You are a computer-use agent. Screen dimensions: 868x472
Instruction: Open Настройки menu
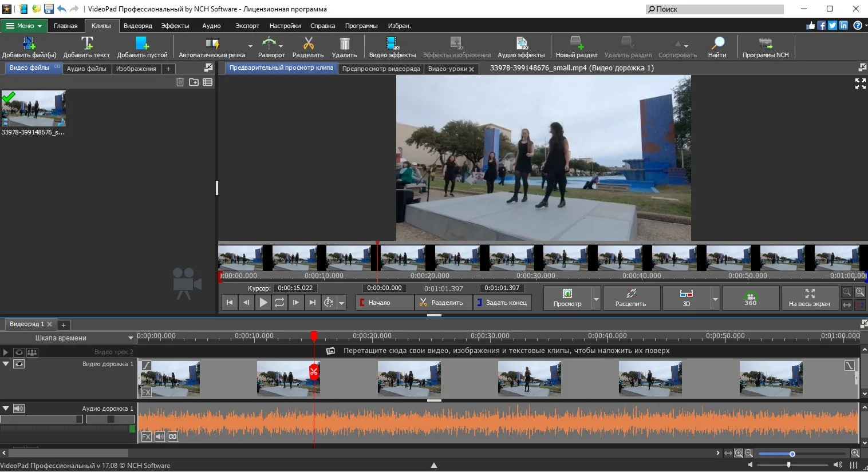(285, 26)
